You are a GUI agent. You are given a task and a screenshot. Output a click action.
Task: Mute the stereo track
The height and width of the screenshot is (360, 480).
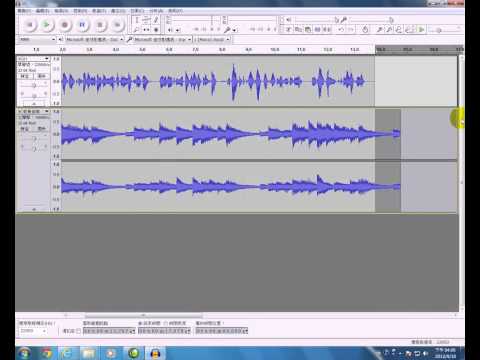[x=25, y=129]
